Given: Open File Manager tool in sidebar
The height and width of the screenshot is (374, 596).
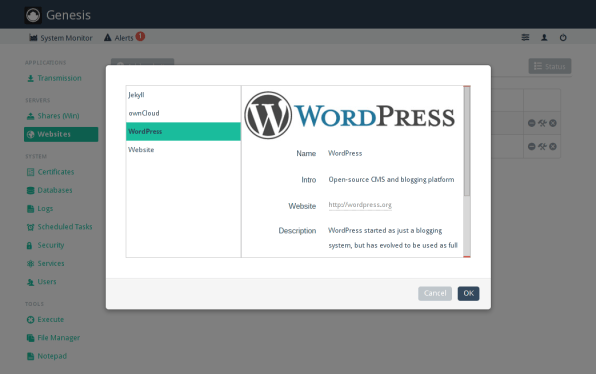Looking at the screenshot, I should coord(54,338).
